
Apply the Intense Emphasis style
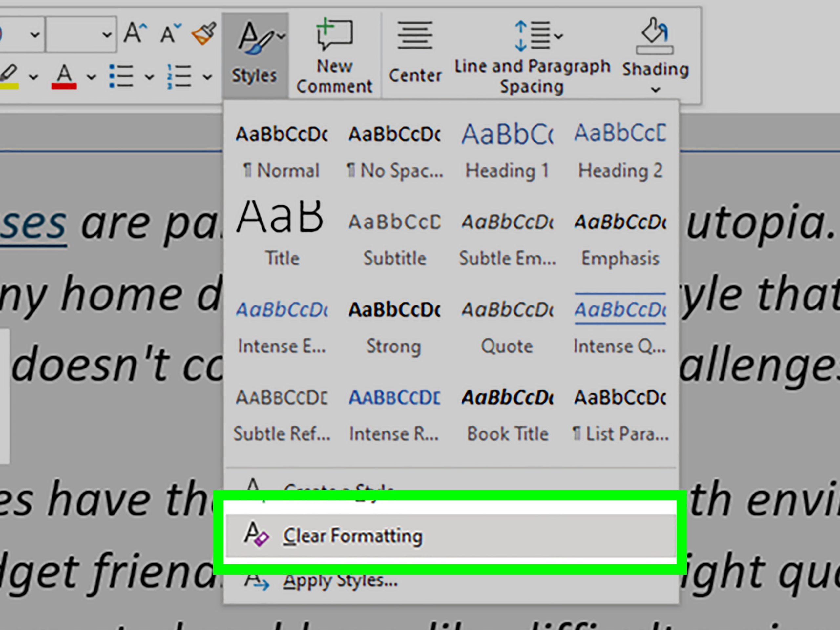[x=282, y=326]
